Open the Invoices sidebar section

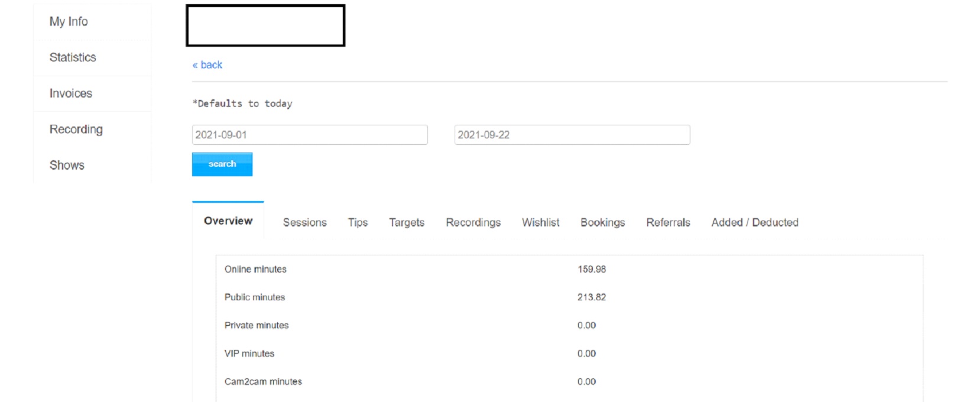click(x=71, y=93)
